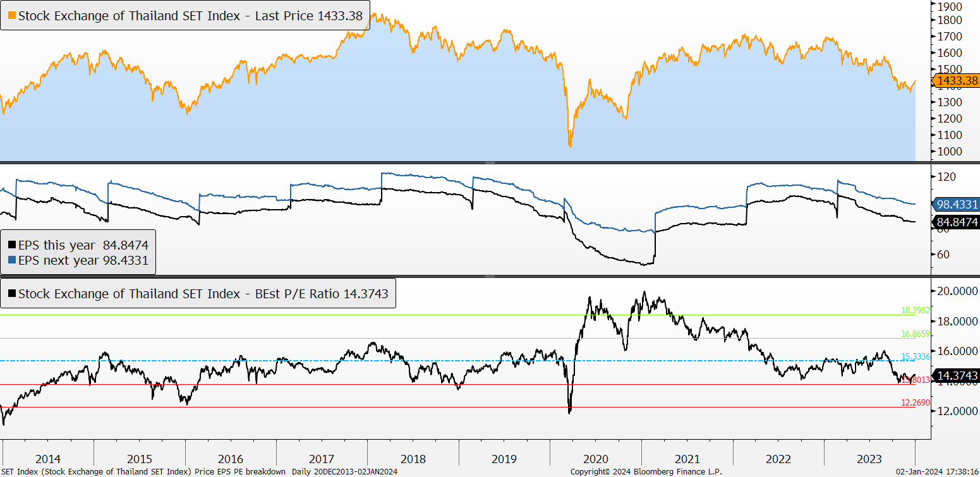Image resolution: width=980 pixels, height=477 pixels.
Task: Click the green 18.3982 level label
Action: pos(915,311)
